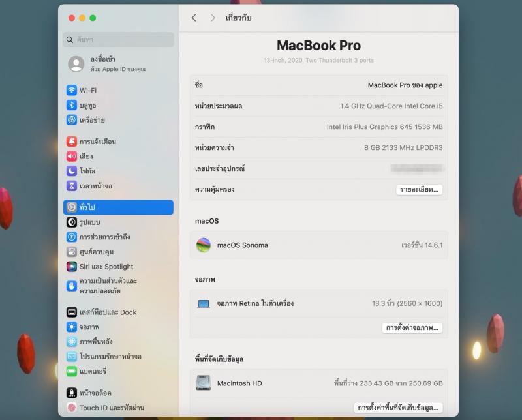Viewport: 522px width, 420px height.
Task: Minimize the window with the yellow button
Action: tap(82, 18)
